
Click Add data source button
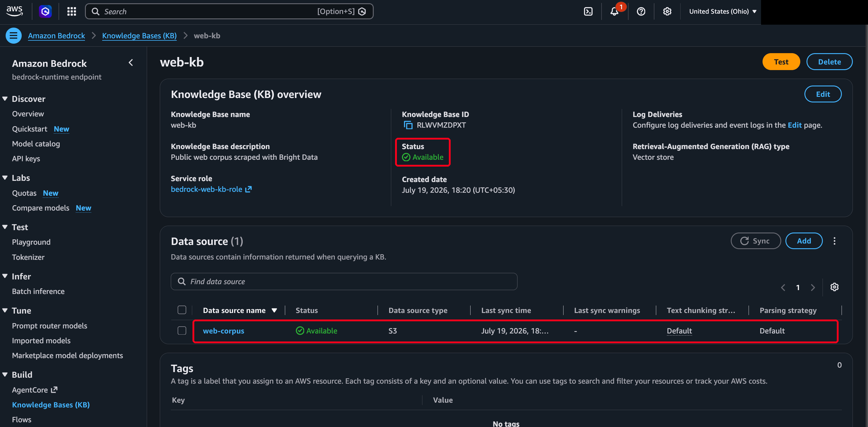pyautogui.click(x=804, y=241)
